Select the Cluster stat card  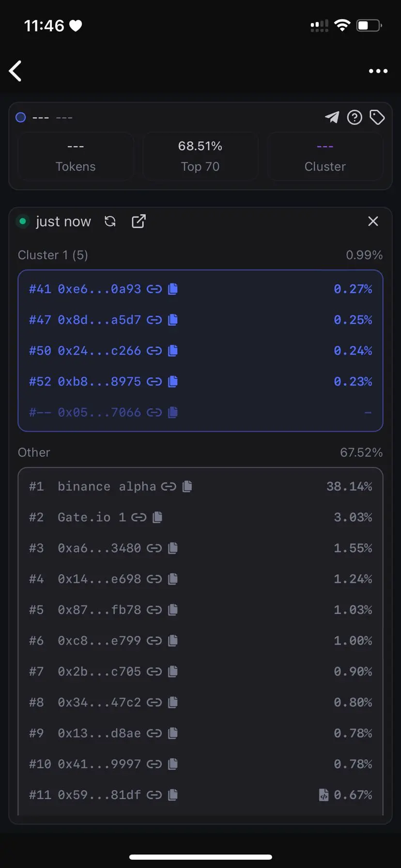pyautogui.click(x=325, y=156)
